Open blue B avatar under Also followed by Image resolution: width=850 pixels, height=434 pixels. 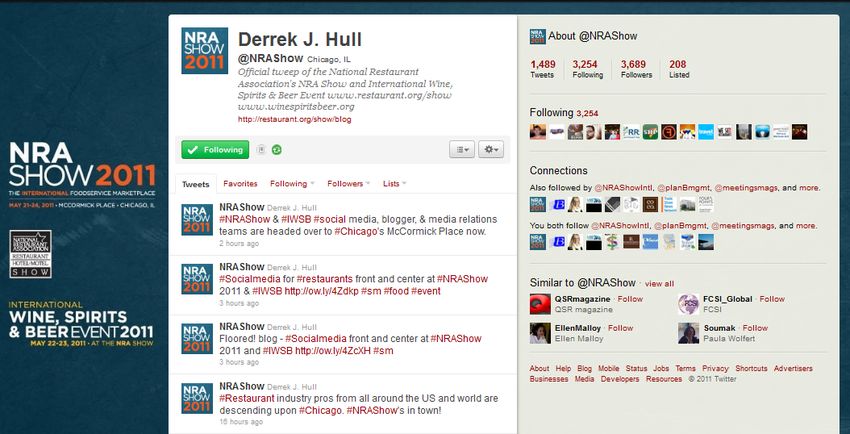click(x=556, y=204)
